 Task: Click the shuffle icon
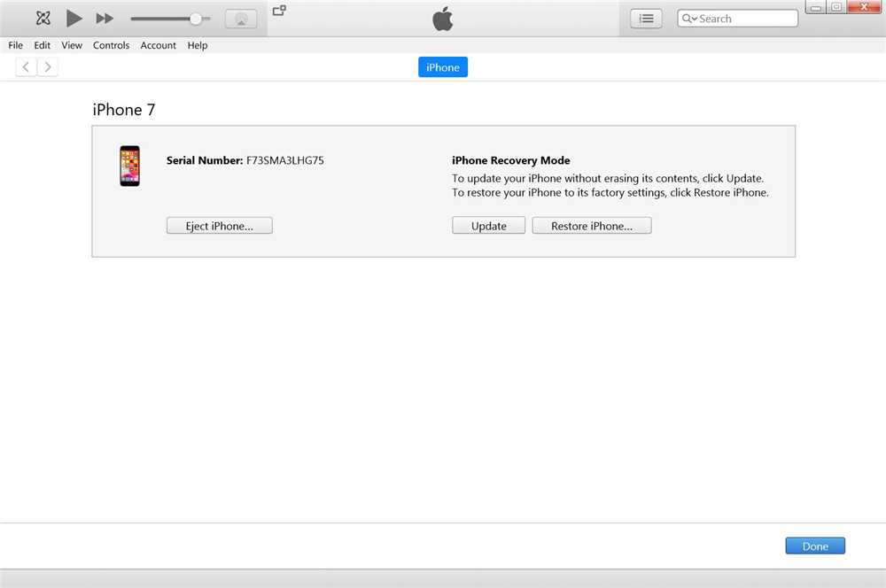43,19
